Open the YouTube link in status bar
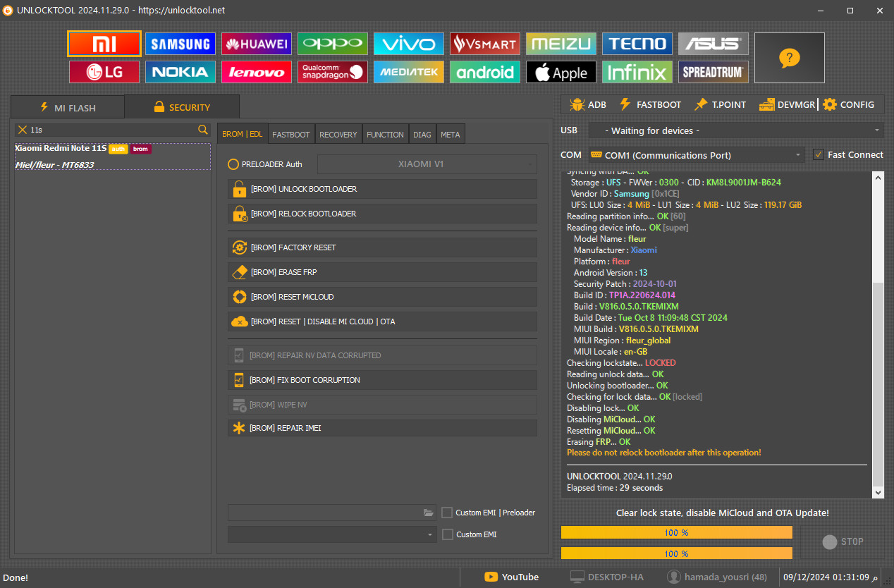Viewport: 894px width, 588px height. [x=512, y=577]
